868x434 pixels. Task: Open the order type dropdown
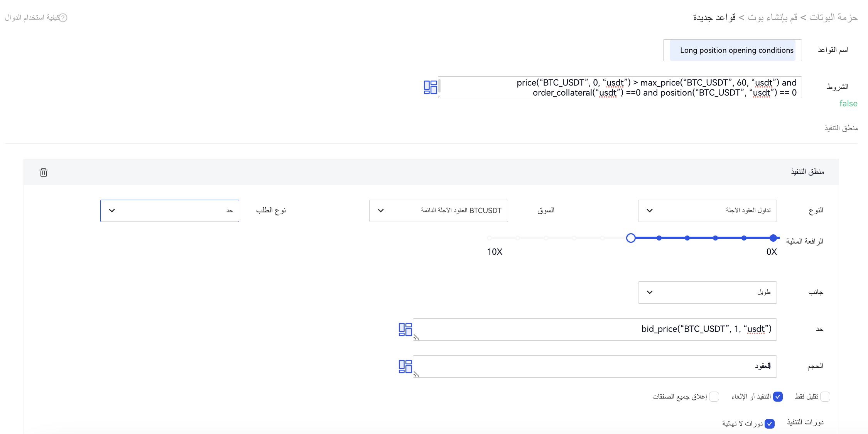[x=170, y=211]
